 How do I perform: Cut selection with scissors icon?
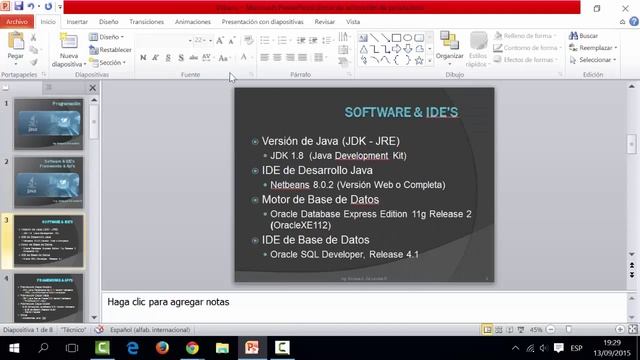click(x=33, y=38)
